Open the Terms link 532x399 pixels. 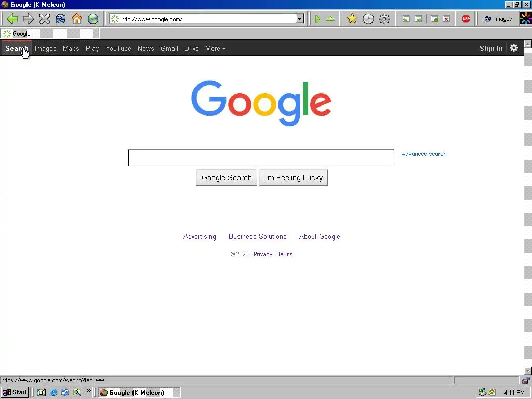pyautogui.click(x=285, y=254)
